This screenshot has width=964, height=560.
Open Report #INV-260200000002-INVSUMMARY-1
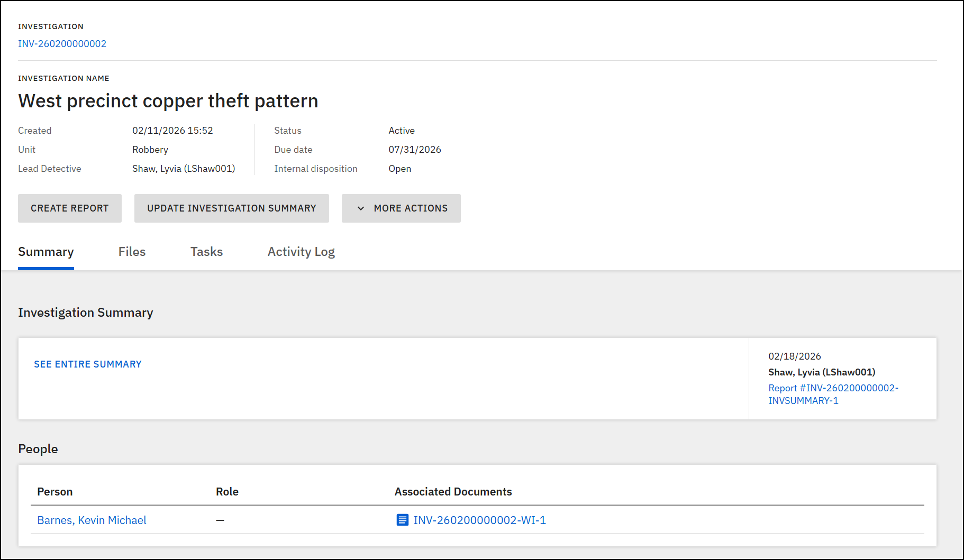(833, 394)
